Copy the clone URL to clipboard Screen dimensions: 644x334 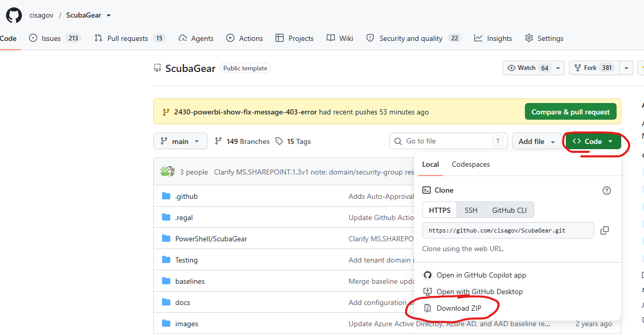coord(604,230)
